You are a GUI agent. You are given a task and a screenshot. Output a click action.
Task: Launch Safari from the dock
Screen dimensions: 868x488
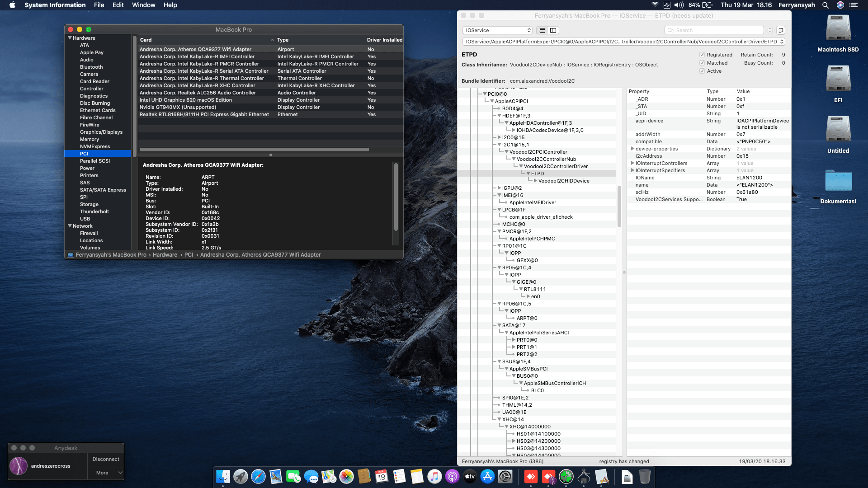point(258,476)
